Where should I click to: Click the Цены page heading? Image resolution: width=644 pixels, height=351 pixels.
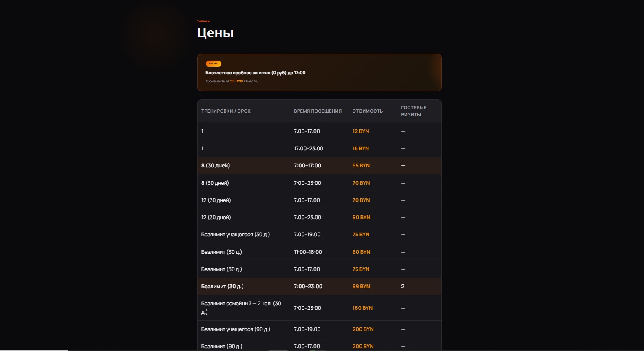(216, 33)
